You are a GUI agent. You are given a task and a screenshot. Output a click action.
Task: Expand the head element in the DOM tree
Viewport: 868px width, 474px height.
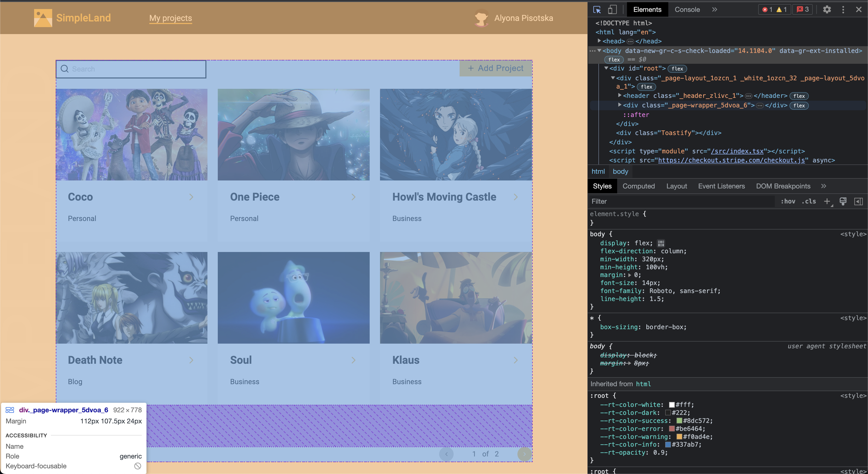[x=599, y=41]
